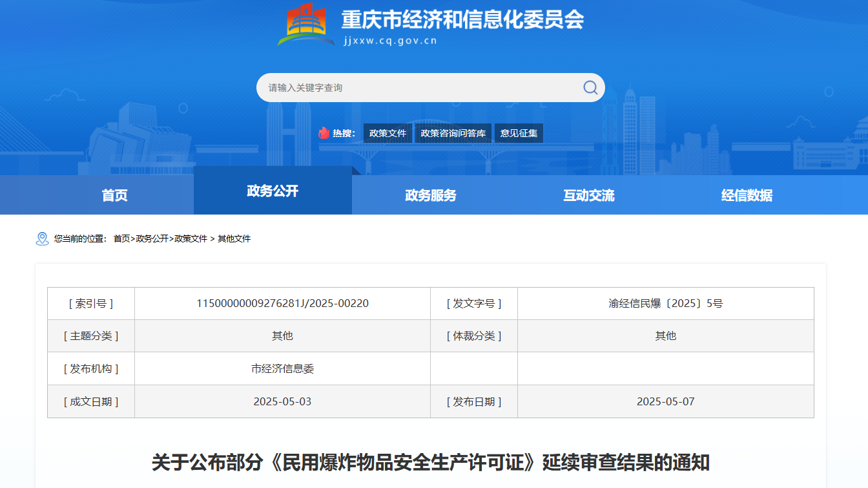Click 政策文件 in the breadcrumb path
Viewport: 868px width, 488px height.
pos(191,239)
